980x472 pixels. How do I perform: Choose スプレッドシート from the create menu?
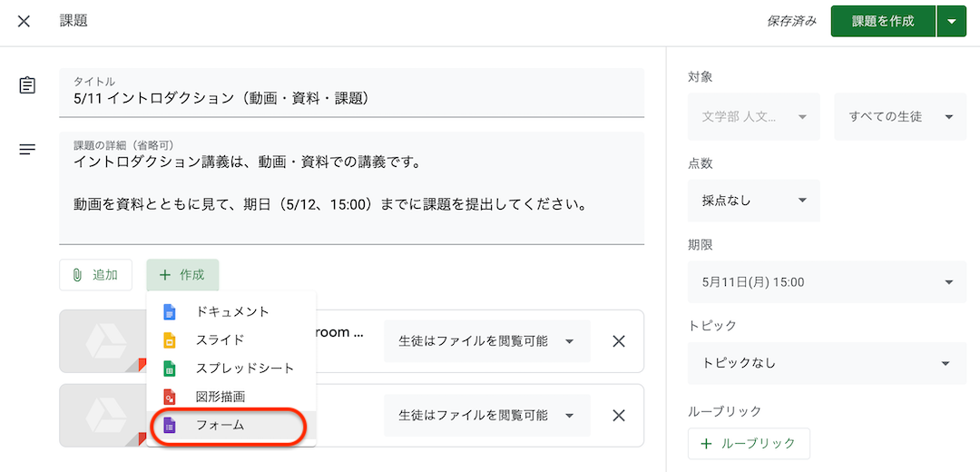(231, 369)
